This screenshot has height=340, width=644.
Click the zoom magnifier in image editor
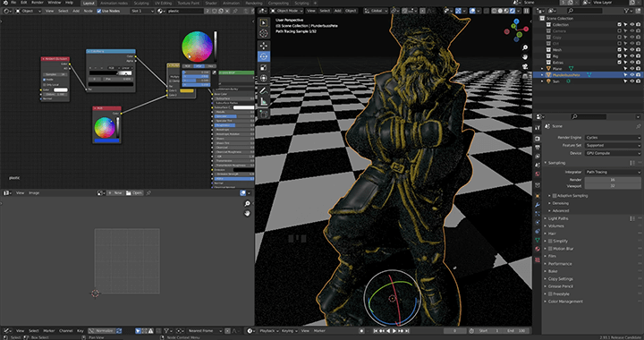tap(247, 204)
